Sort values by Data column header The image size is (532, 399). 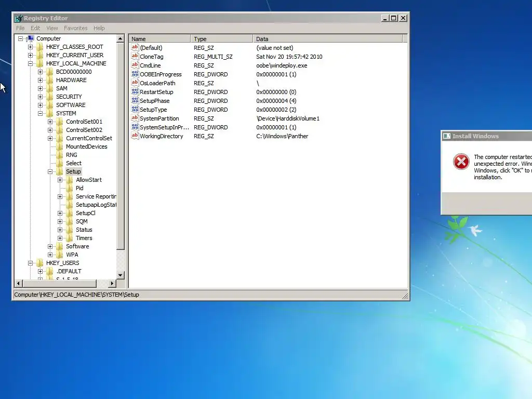(328, 38)
